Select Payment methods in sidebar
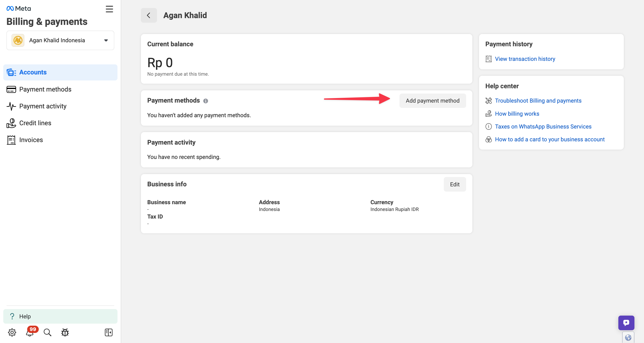The height and width of the screenshot is (343, 644). (45, 89)
